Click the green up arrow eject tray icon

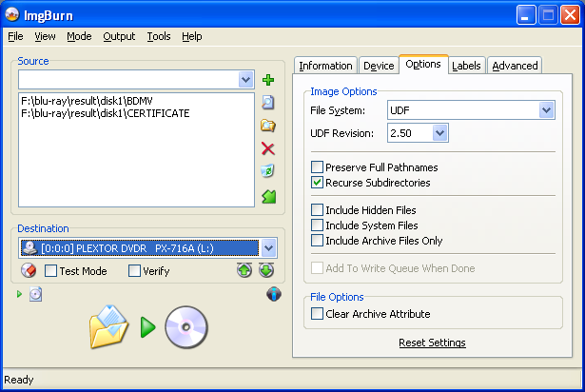tap(244, 270)
